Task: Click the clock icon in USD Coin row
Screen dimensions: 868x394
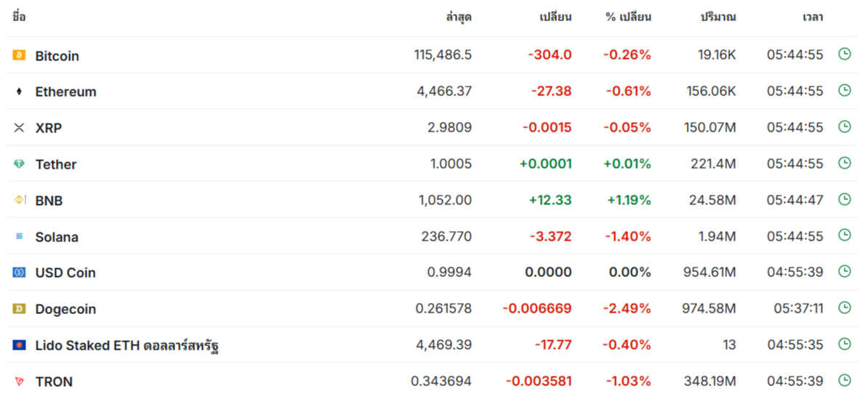Action: [844, 271]
